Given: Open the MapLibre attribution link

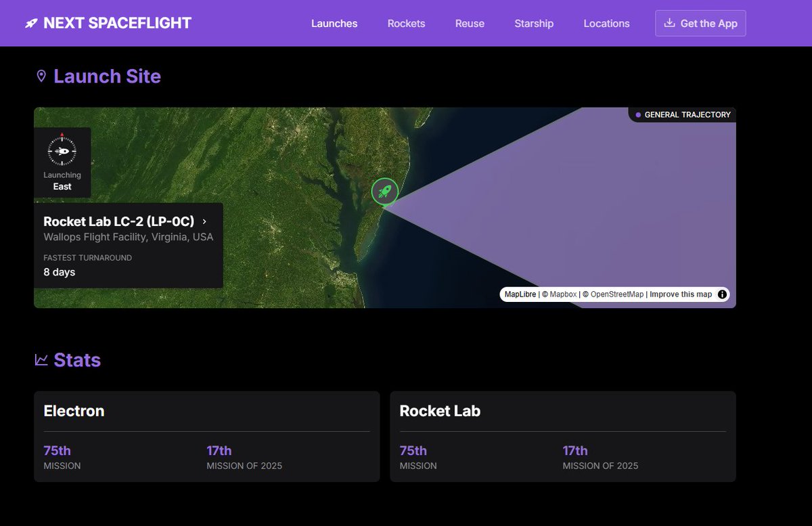Looking at the screenshot, I should [x=520, y=294].
